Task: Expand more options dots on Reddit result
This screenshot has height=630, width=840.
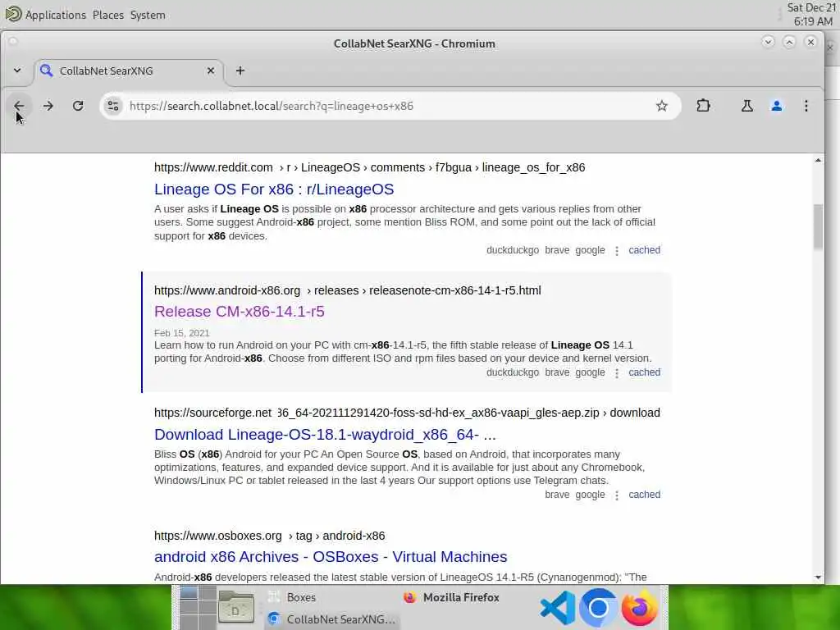Action: [x=617, y=251]
